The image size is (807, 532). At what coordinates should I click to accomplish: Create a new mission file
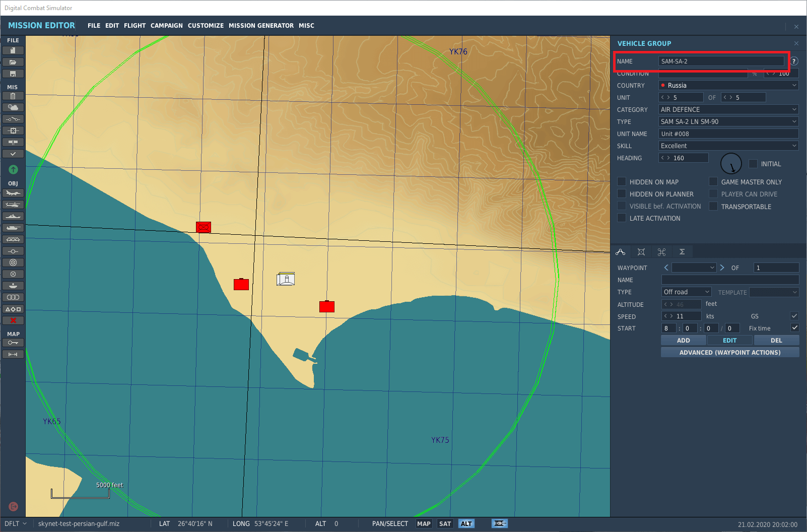13,50
